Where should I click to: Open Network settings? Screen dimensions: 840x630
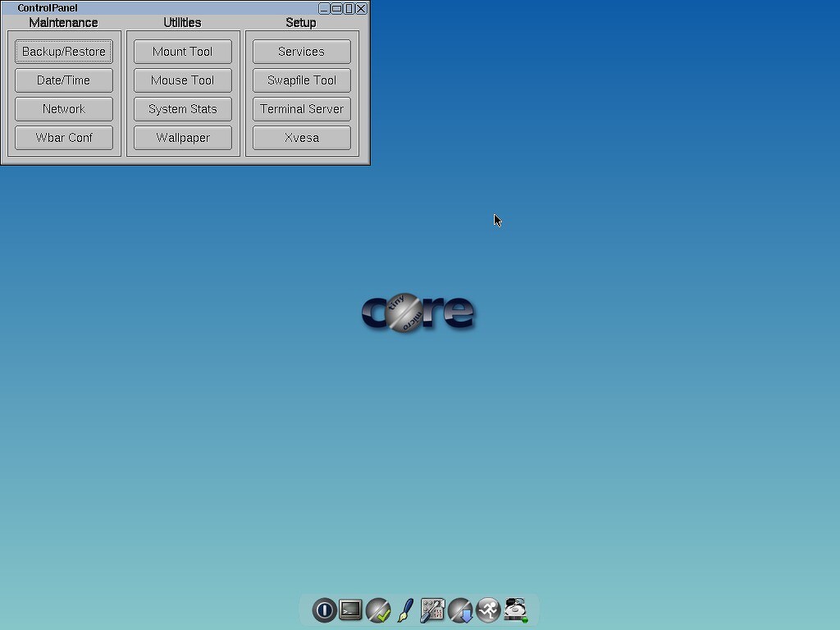pos(64,109)
